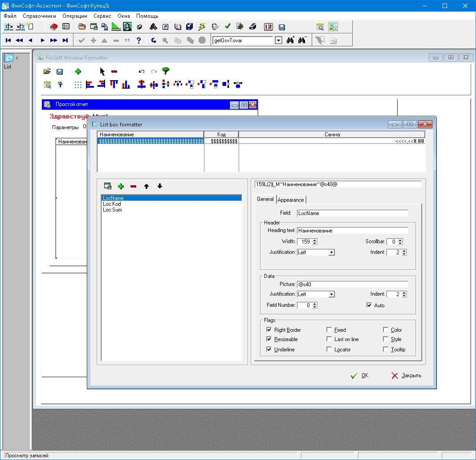Open the Data Justification dropdown
This screenshot has width=476, height=460.
(331, 294)
